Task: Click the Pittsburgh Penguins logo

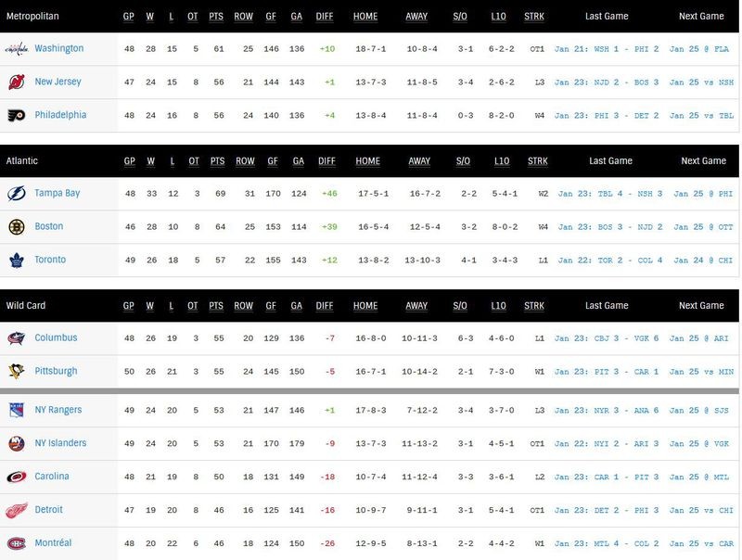Action: [18, 373]
